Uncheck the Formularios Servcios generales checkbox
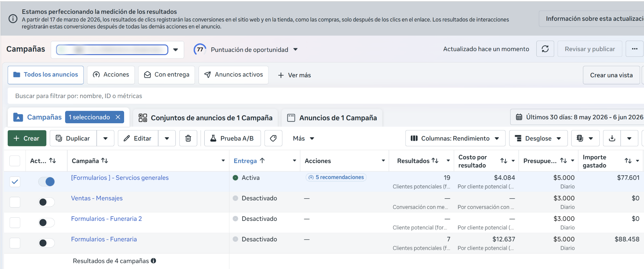This screenshot has height=269, width=644. coord(15,182)
